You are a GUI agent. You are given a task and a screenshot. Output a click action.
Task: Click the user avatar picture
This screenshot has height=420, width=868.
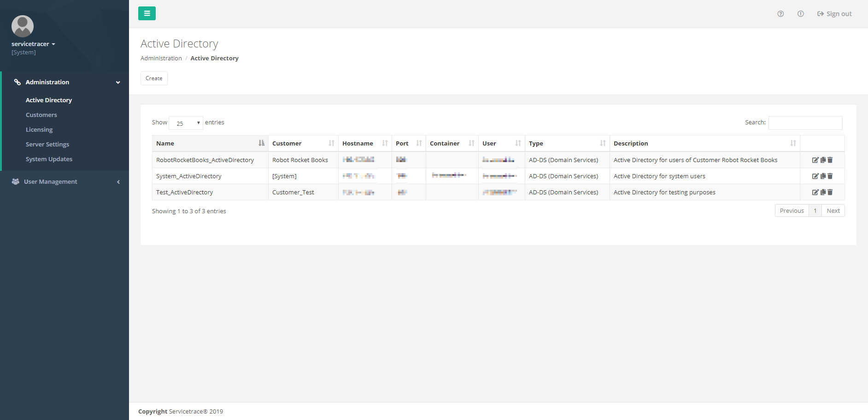point(23,26)
